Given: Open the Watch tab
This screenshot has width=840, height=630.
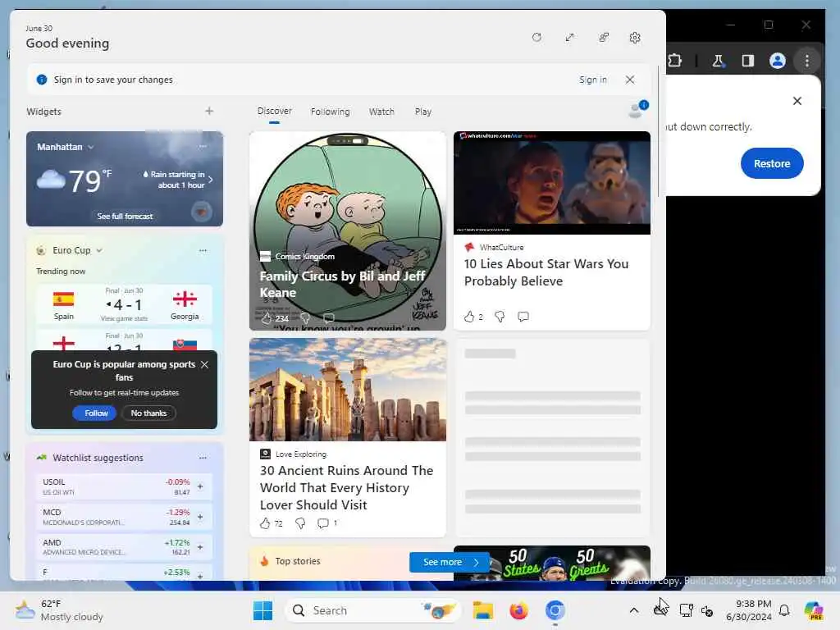Looking at the screenshot, I should pos(381,112).
